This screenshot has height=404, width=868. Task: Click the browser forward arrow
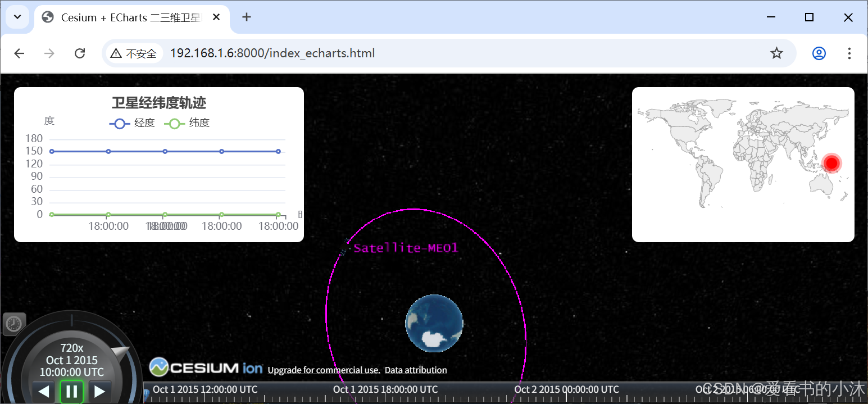point(49,53)
